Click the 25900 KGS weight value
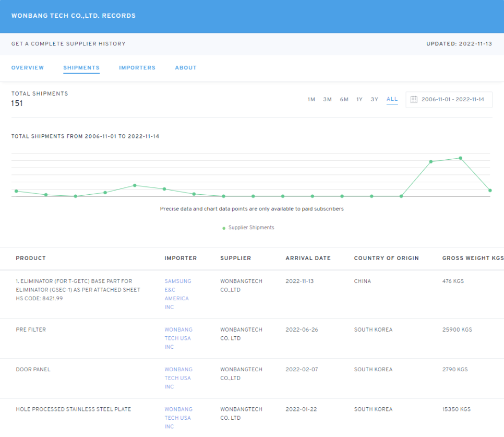 pyautogui.click(x=457, y=329)
